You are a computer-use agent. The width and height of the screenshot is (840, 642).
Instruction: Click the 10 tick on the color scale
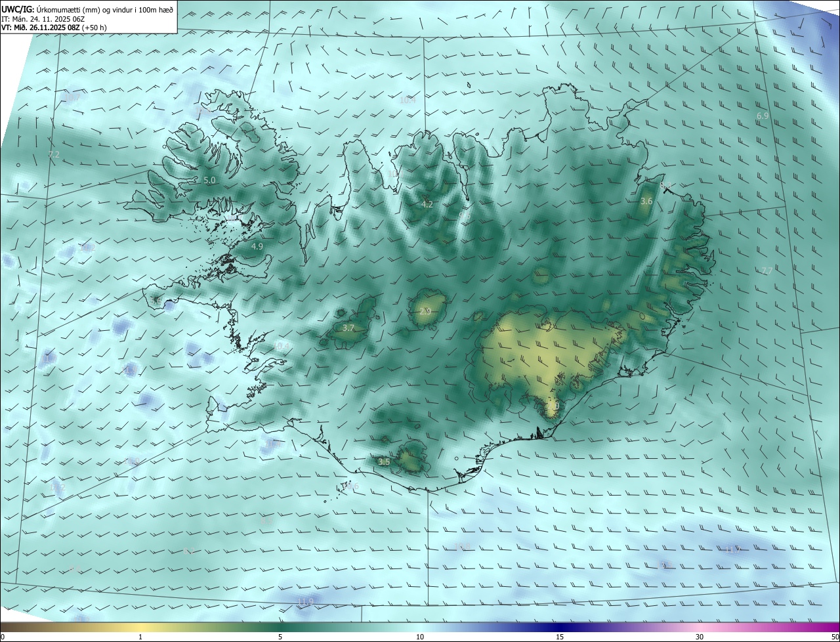click(420, 637)
